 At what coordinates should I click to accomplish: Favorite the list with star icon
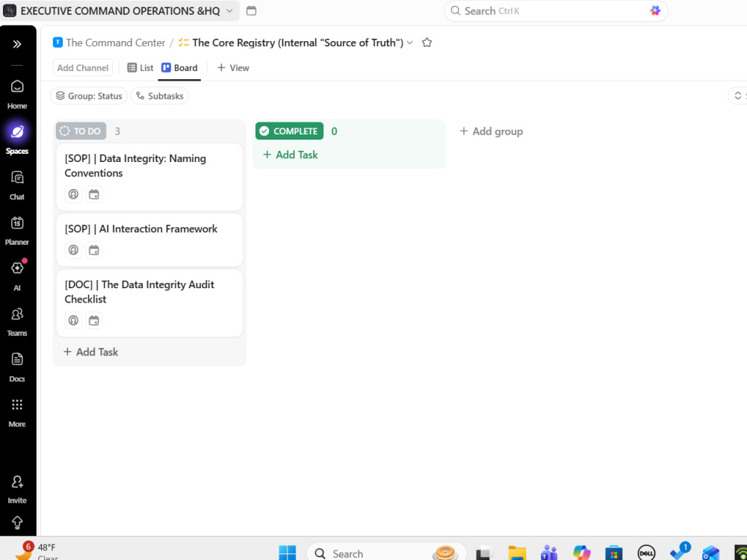click(427, 43)
